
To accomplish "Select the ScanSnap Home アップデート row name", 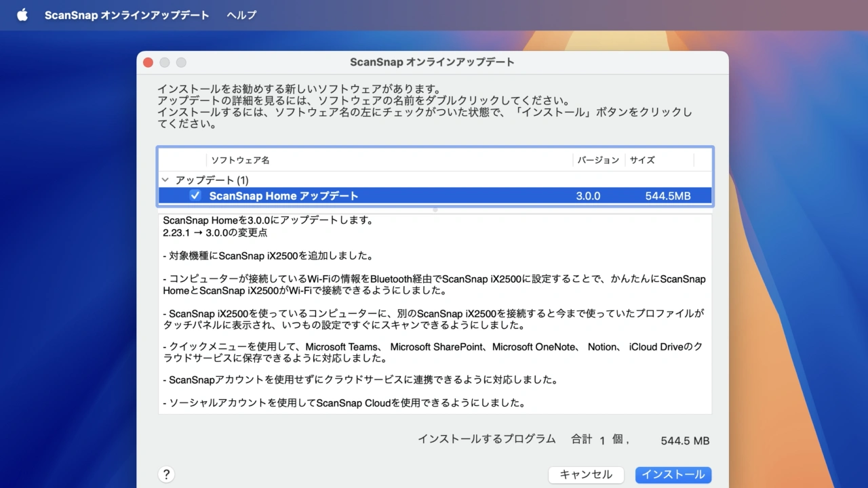I will click(283, 196).
